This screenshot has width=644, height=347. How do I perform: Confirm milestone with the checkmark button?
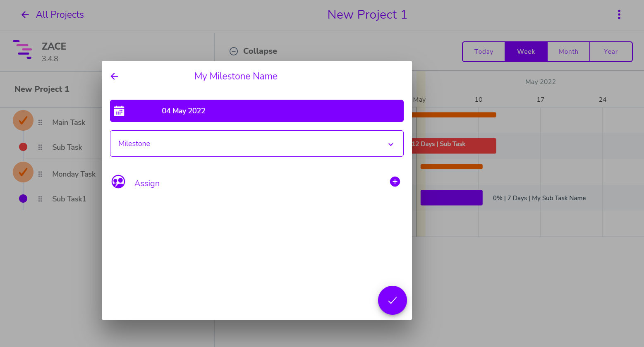pos(392,300)
